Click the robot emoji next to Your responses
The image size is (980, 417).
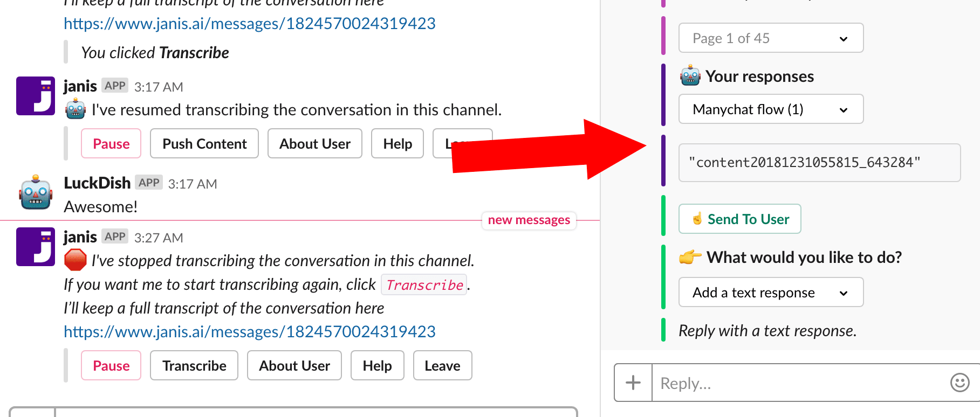[690, 76]
